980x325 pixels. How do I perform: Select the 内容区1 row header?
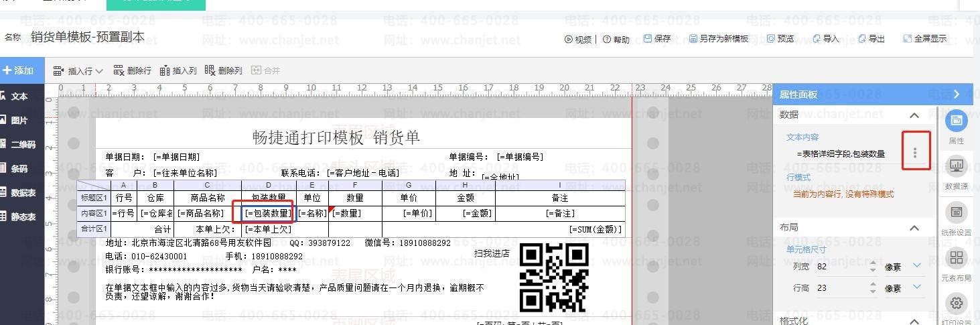click(x=94, y=213)
